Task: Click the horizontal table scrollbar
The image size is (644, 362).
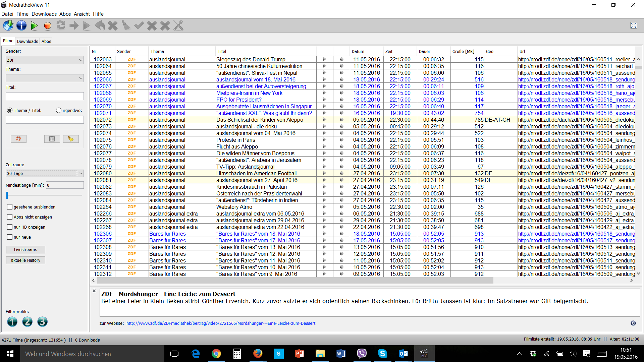Action: coord(295,280)
